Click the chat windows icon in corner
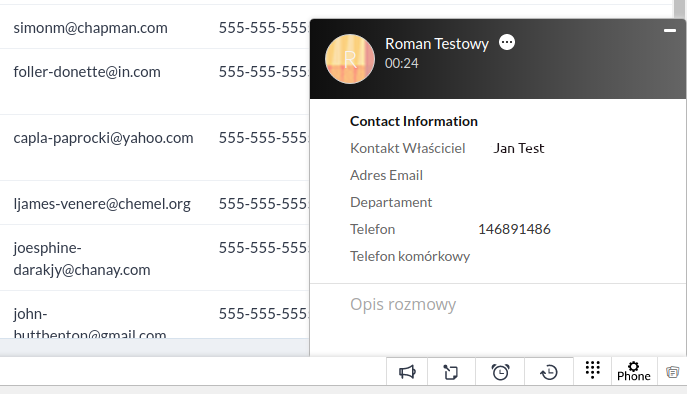Screen dimensions: 687x394 pyautogui.click(x=673, y=372)
